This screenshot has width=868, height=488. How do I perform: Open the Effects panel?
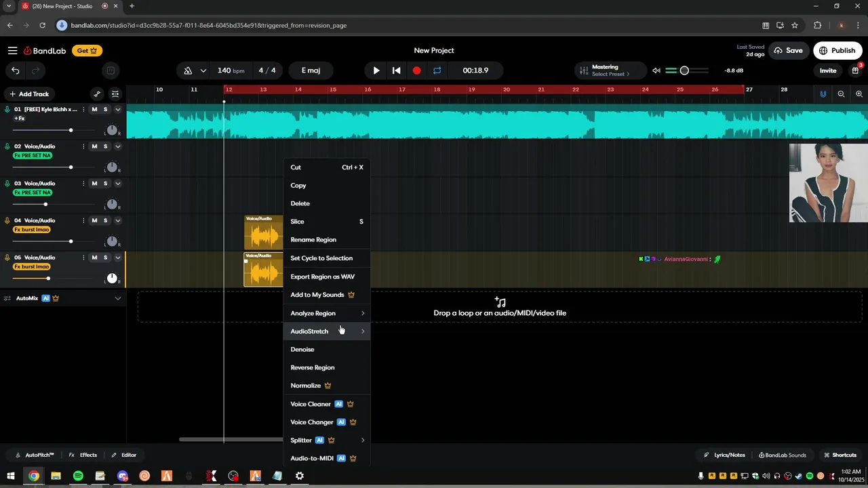83,455
